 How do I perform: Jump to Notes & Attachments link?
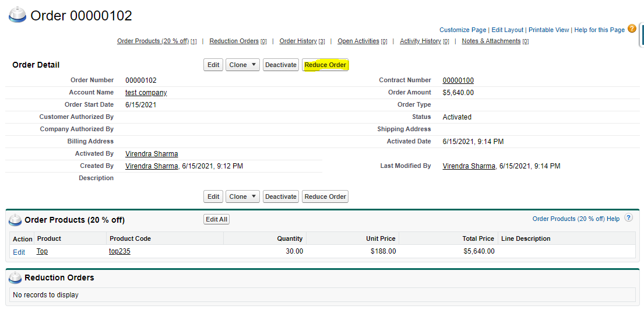point(491,41)
